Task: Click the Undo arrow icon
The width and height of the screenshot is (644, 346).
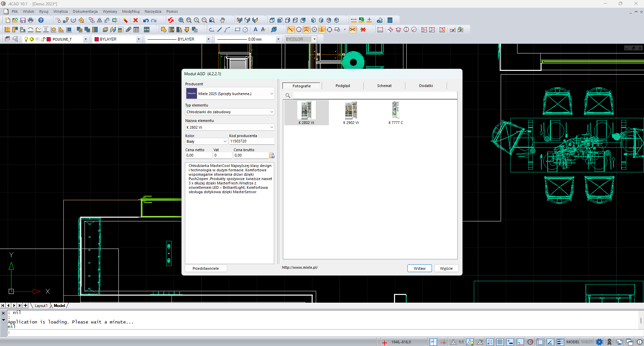Action: 146,20
